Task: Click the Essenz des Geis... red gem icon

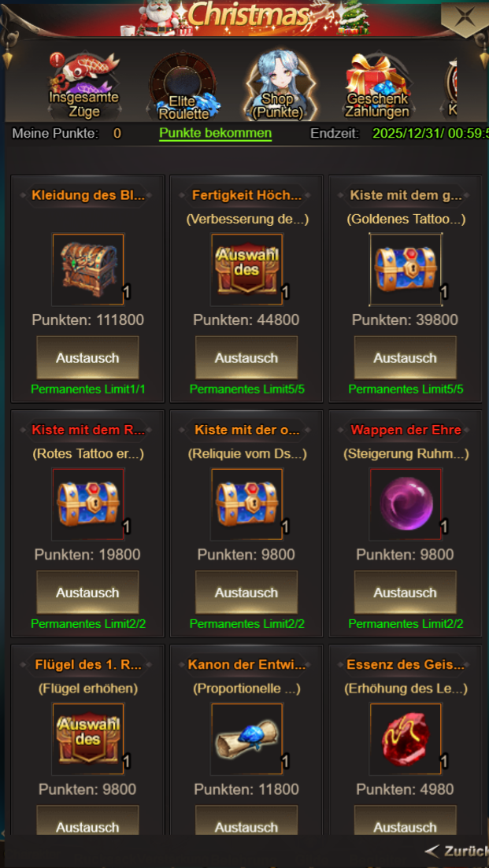Action: [406, 739]
